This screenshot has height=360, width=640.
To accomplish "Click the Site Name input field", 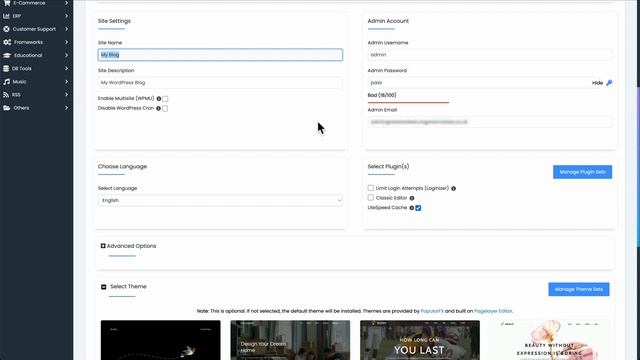I will click(x=220, y=55).
